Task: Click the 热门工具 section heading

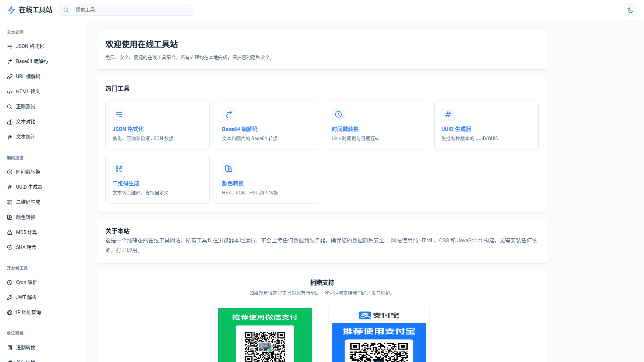Action: coord(117,88)
